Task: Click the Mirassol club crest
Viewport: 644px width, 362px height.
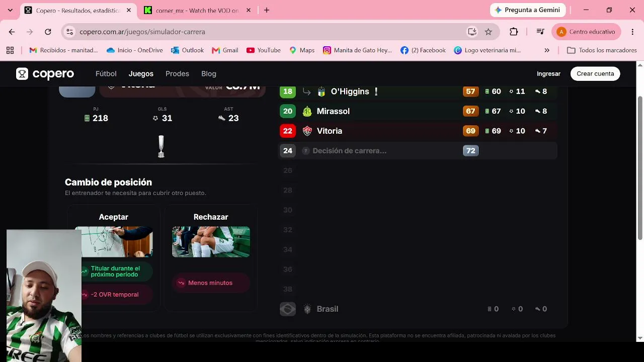Action: tap(307, 111)
